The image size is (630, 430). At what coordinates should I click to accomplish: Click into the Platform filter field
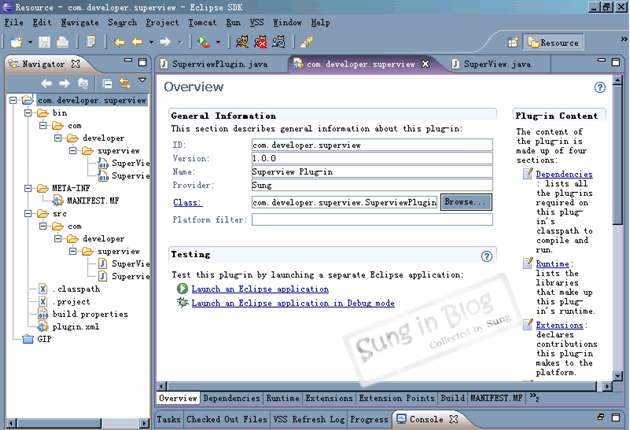coord(372,220)
